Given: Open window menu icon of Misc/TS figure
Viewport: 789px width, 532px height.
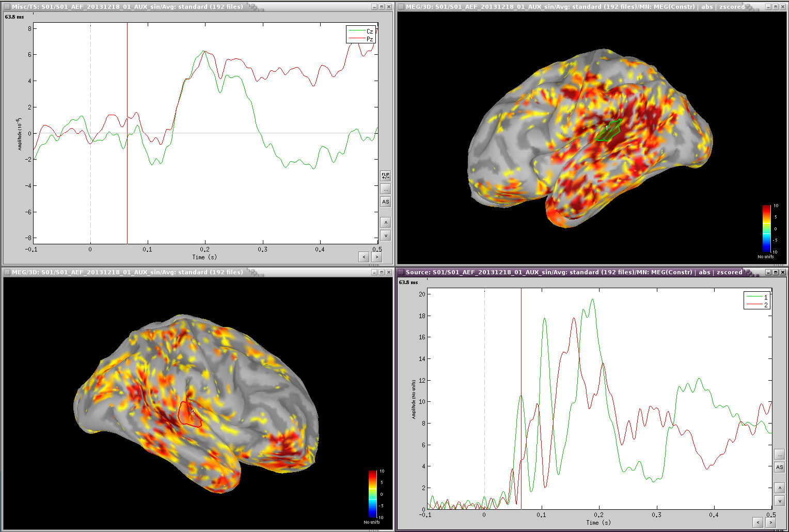Looking at the screenshot, I should [x=7, y=7].
